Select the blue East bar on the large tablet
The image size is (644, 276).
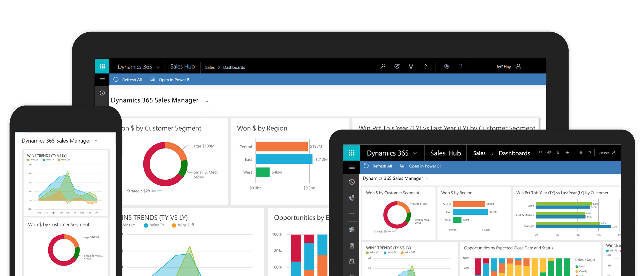[284, 159]
